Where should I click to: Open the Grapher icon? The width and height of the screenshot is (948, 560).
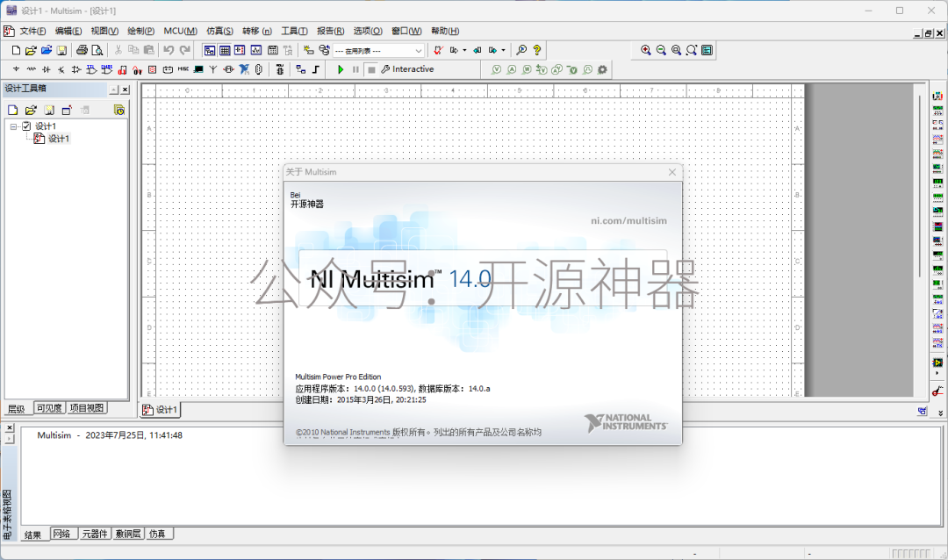tap(256, 50)
